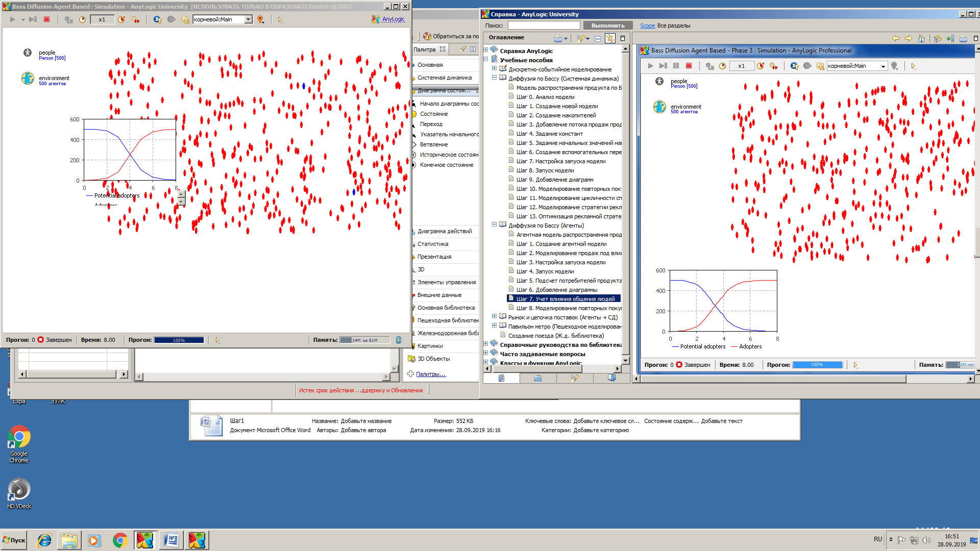
Task: Collapse Диффузия по Бассу (Системная динамика) node
Action: click(x=494, y=78)
